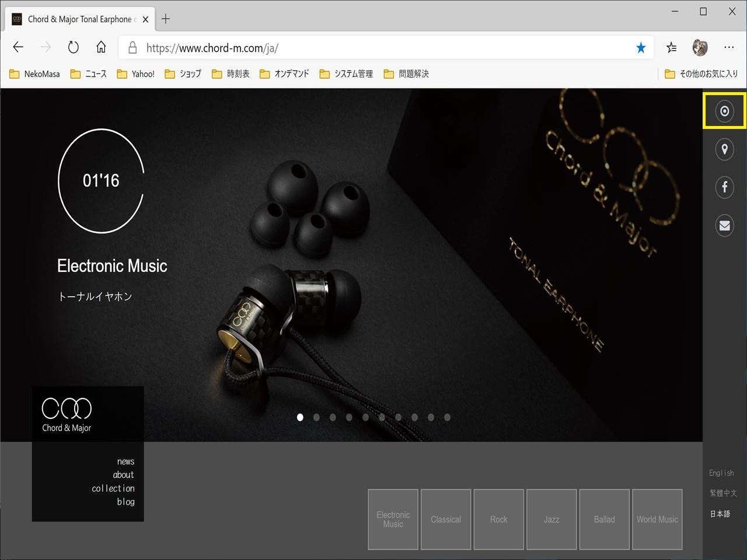Click the 01'16 circular timer
This screenshot has height=560, width=747.
click(x=101, y=181)
